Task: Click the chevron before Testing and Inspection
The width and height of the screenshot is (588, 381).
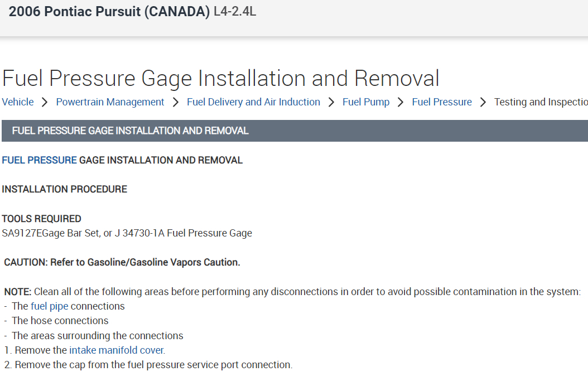Action: [x=483, y=102]
